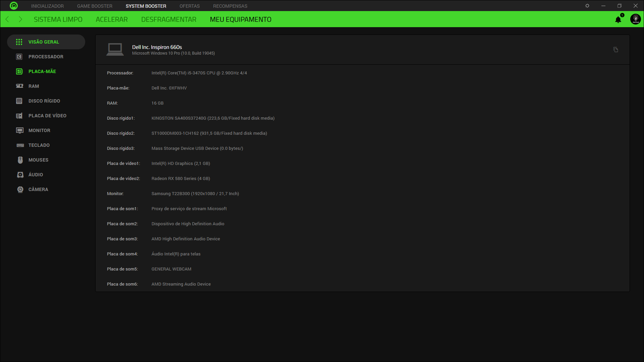644x362 pixels.
Task: Open the Monitor sidebar entry
Action: [x=46, y=130]
